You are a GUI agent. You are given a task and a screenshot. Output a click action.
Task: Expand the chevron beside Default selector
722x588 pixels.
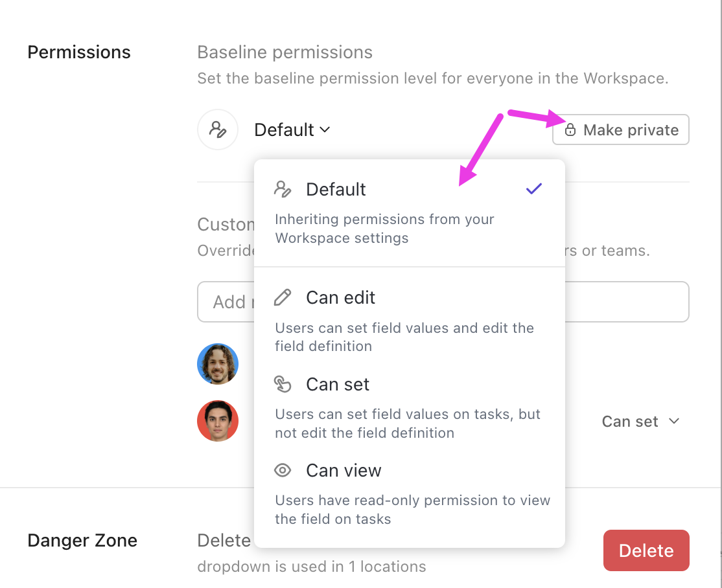pos(325,130)
